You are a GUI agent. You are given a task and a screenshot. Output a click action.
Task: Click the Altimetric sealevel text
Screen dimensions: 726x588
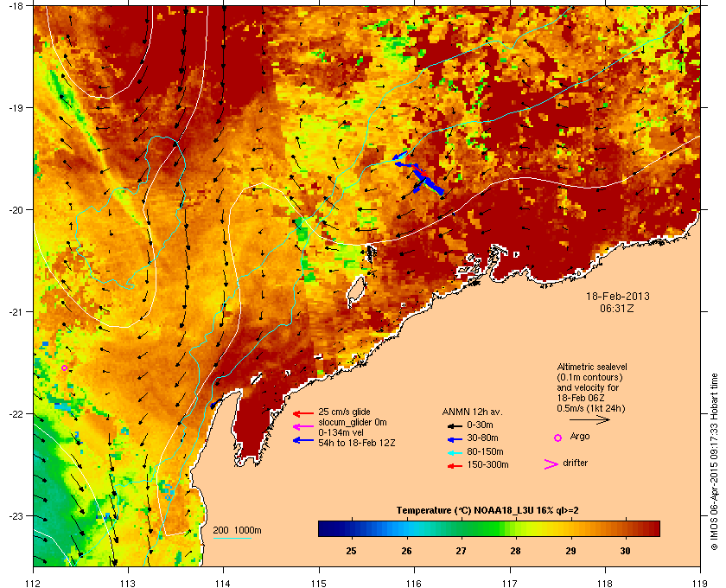click(592, 367)
